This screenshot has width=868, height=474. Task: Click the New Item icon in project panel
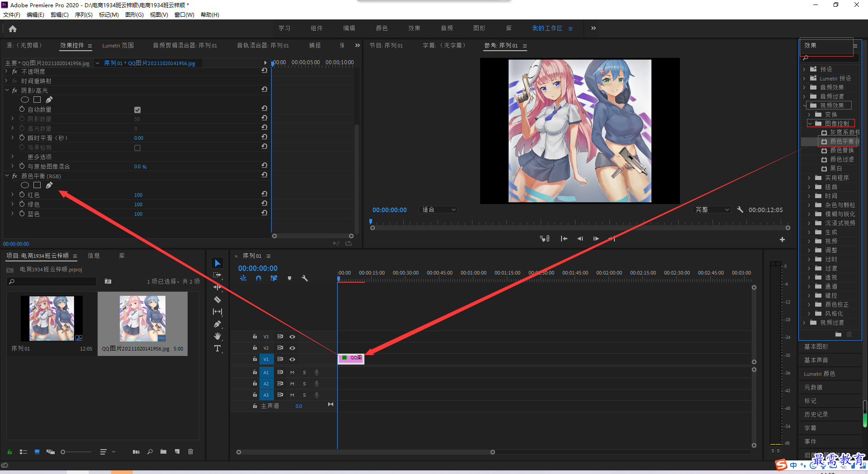(177, 451)
